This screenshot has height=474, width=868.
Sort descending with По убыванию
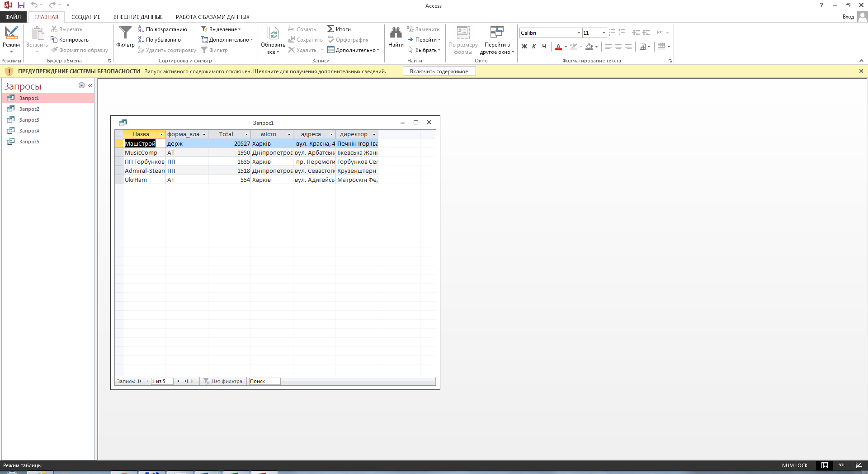click(159, 39)
